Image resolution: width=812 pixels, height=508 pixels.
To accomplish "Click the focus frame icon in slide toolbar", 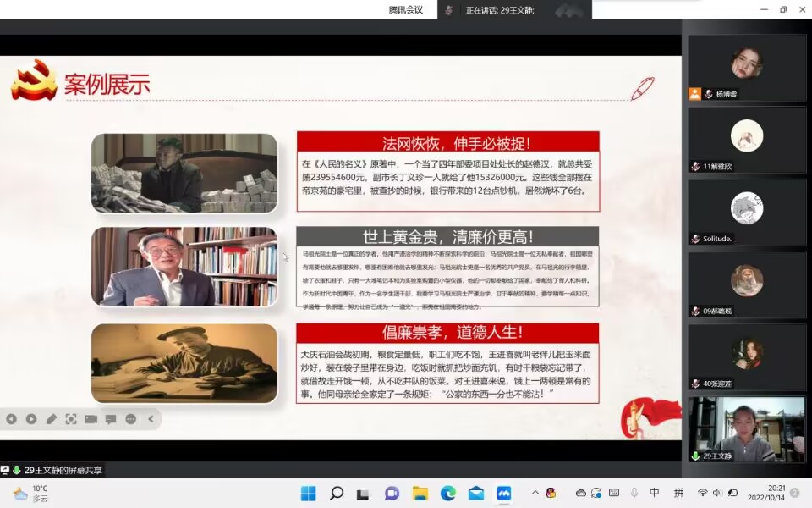I will [71, 418].
